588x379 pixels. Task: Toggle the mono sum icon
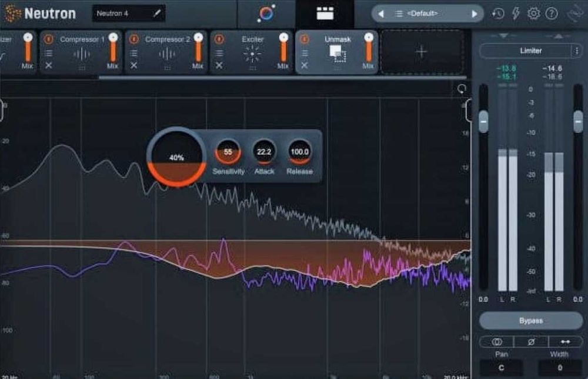click(x=497, y=342)
